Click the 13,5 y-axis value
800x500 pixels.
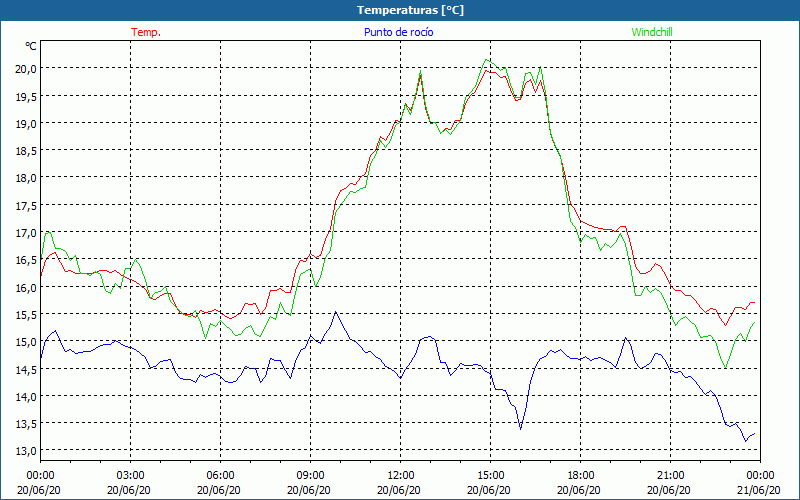pyautogui.click(x=26, y=423)
